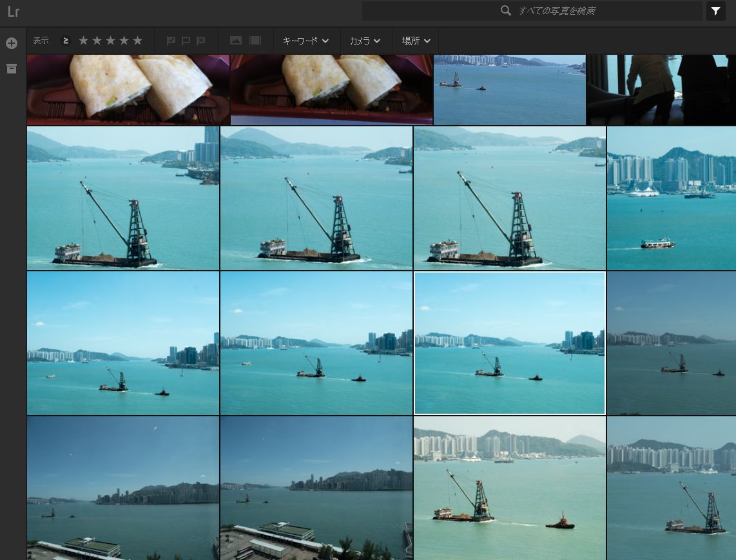736x560 pixels.
Task: Expand the 場所 location dropdown
Action: [416, 41]
